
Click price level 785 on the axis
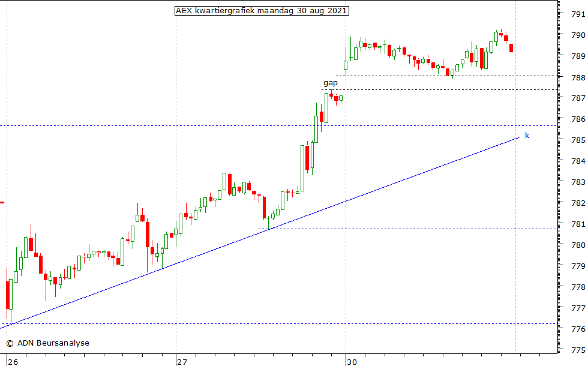coord(578,140)
